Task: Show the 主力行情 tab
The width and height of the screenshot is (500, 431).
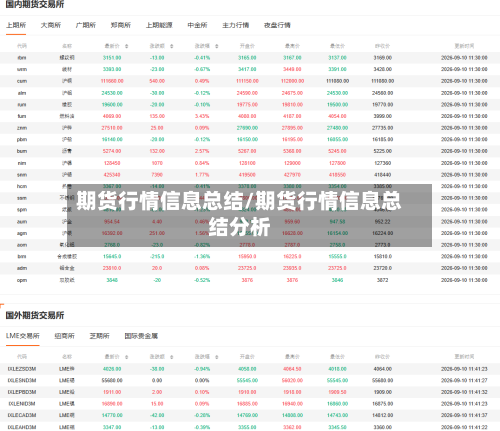Action: [x=236, y=25]
